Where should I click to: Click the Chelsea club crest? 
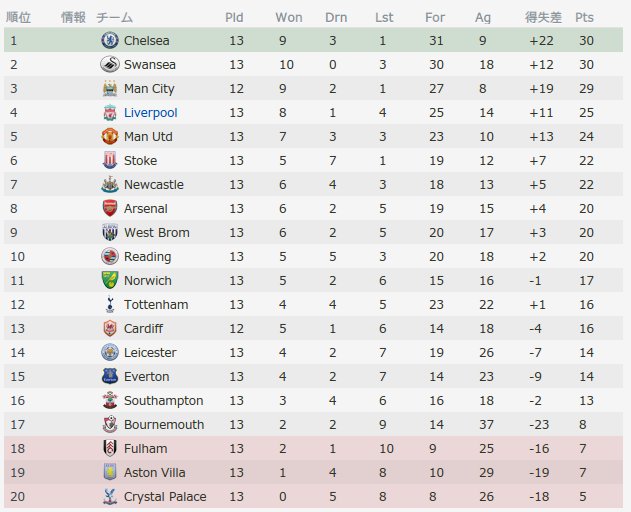(x=109, y=40)
